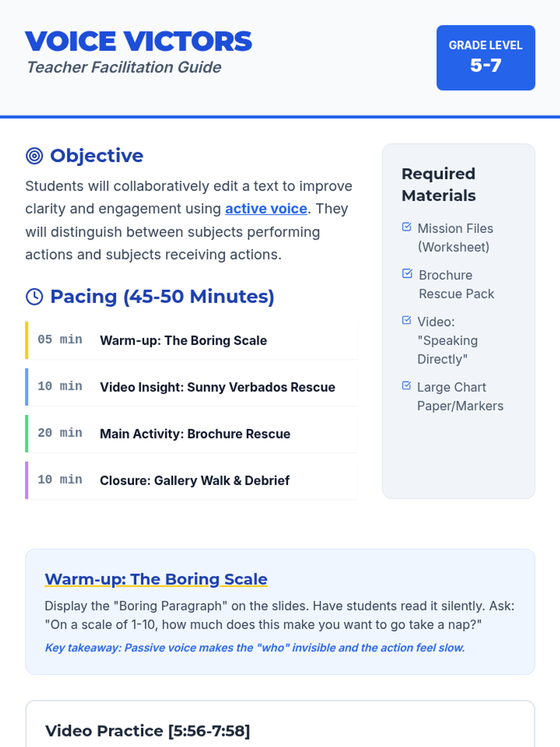Select the Main Activity: Brochure Rescue row
Screen dimensions: 560x747
[191, 434]
